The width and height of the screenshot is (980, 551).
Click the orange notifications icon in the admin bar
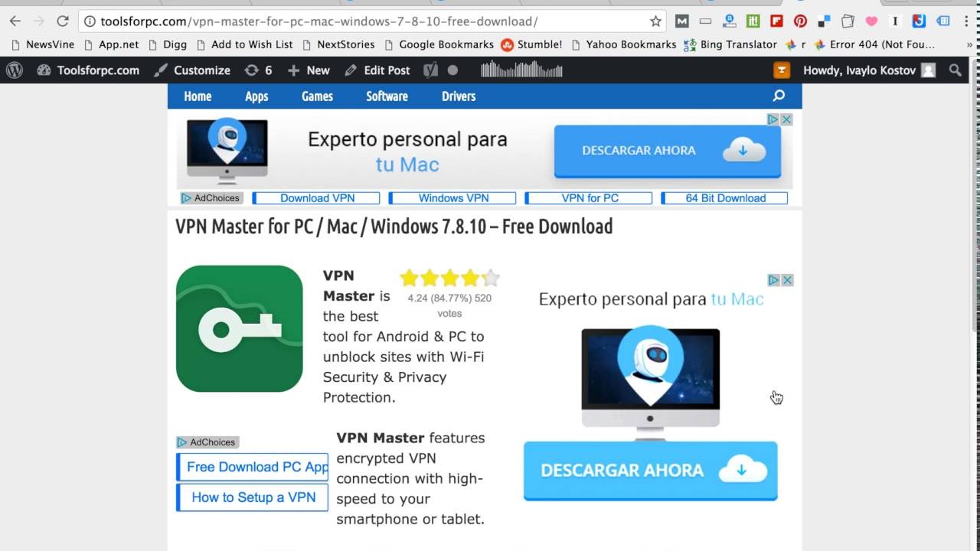coord(782,70)
